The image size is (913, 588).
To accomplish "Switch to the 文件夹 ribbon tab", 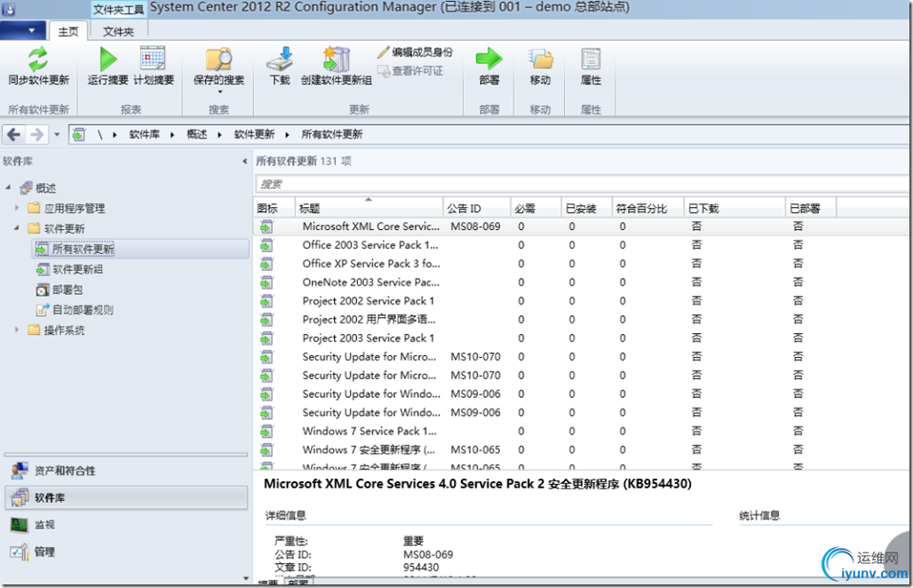I will point(118,31).
